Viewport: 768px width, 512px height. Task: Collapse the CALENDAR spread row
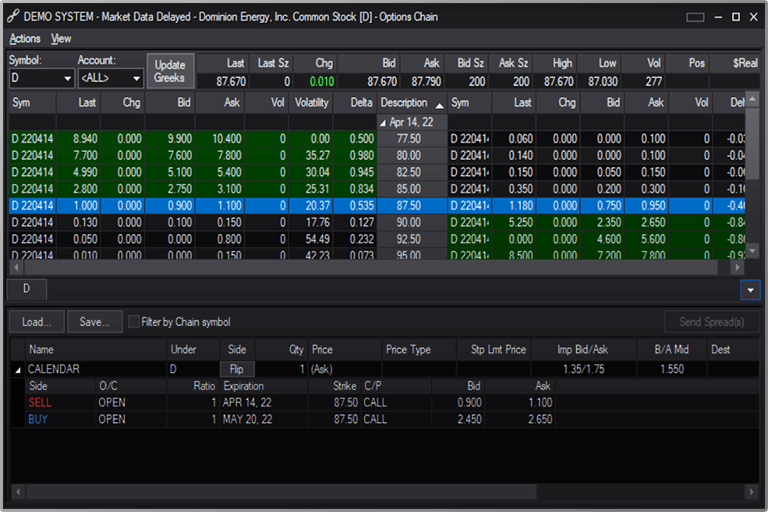pyautogui.click(x=18, y=370)
